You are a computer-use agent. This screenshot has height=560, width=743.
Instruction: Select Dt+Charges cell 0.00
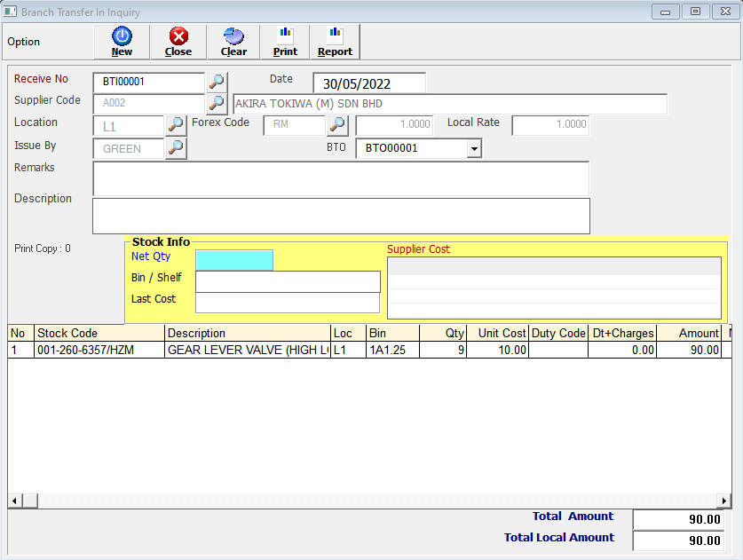pos(622,351)
